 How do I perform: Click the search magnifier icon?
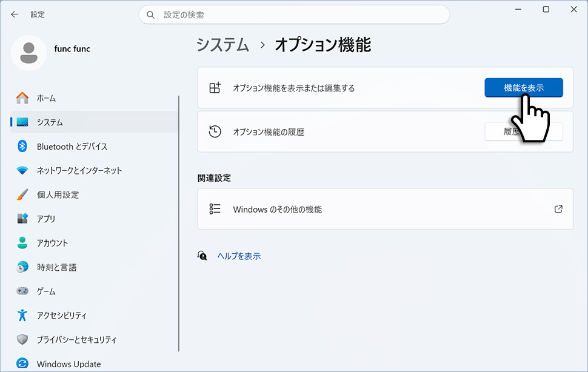click(151, 15)
